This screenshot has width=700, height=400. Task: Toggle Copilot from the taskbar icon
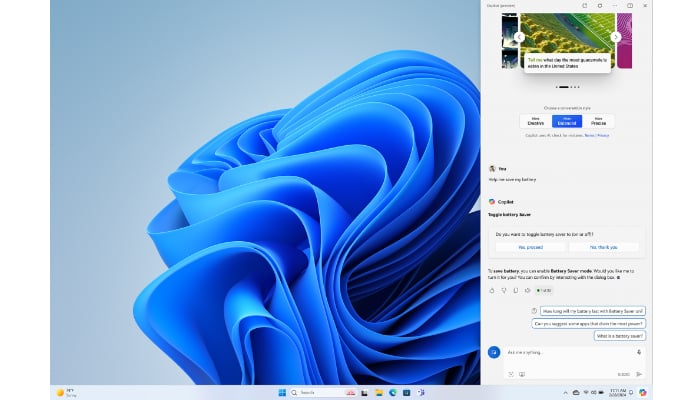(x=642, y=392)
